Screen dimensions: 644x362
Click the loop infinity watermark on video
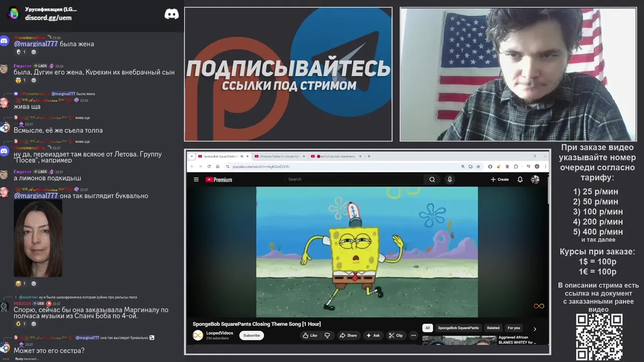point(539,306)
